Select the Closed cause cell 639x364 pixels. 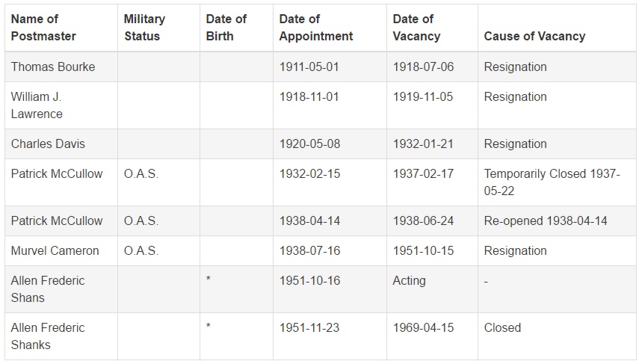(x=502, y=327)
